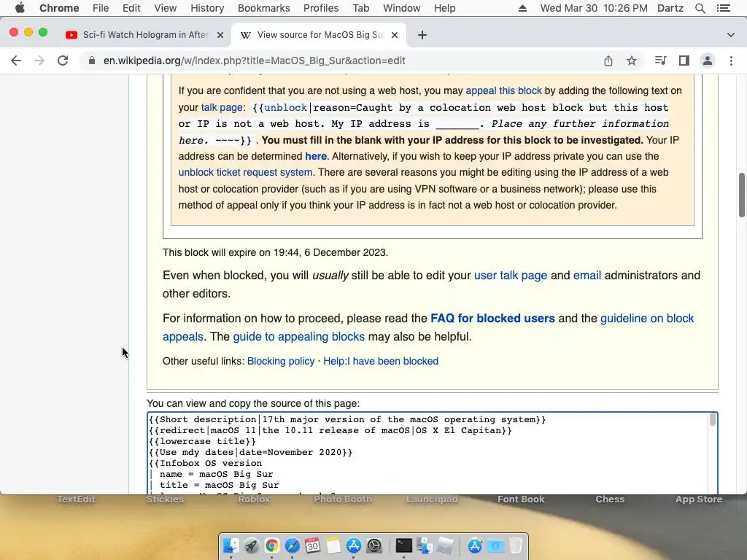Viewport: 747px width, 560px height.
Task: Open System Preferences from the Dock
Action: [374, 545]
